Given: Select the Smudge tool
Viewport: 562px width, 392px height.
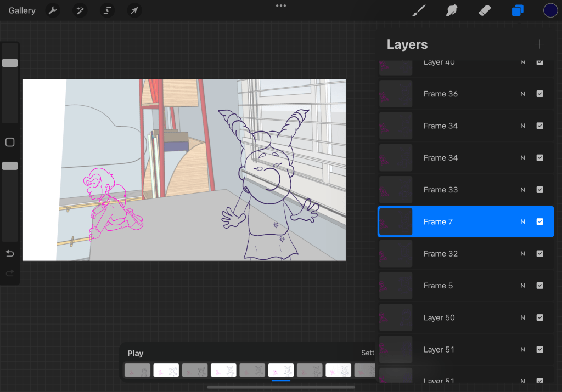Looking at the screenshot, I should pyautogui.click(x=452, y=10).
